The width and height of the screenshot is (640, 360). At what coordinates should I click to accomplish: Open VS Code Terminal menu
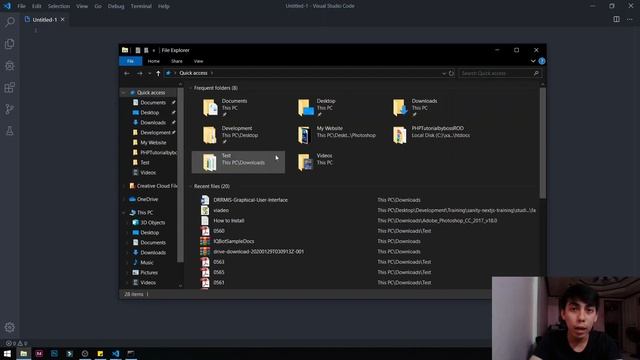click(x=141, y=6)
